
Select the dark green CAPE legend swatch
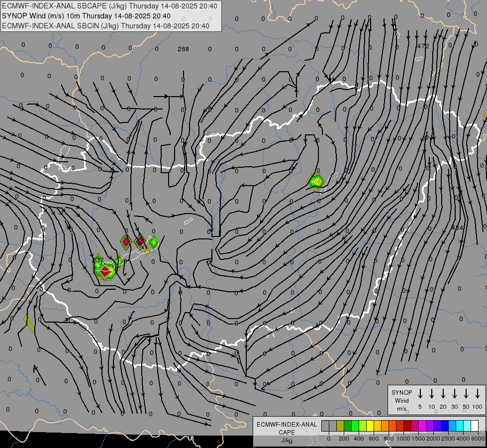click(348, 426)
